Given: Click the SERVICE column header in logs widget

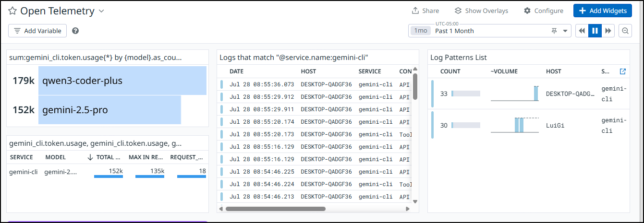Looking at the screenshot, I should tap(370, 71).
